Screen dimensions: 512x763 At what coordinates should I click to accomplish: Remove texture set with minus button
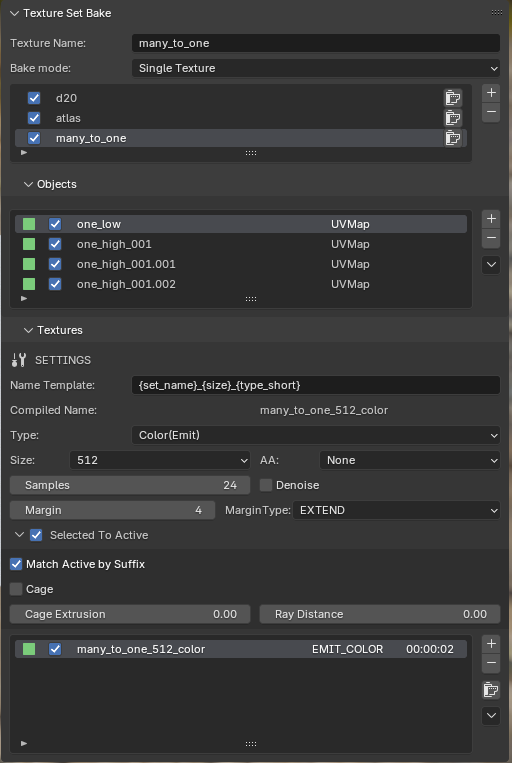click(x=491, y=112)
